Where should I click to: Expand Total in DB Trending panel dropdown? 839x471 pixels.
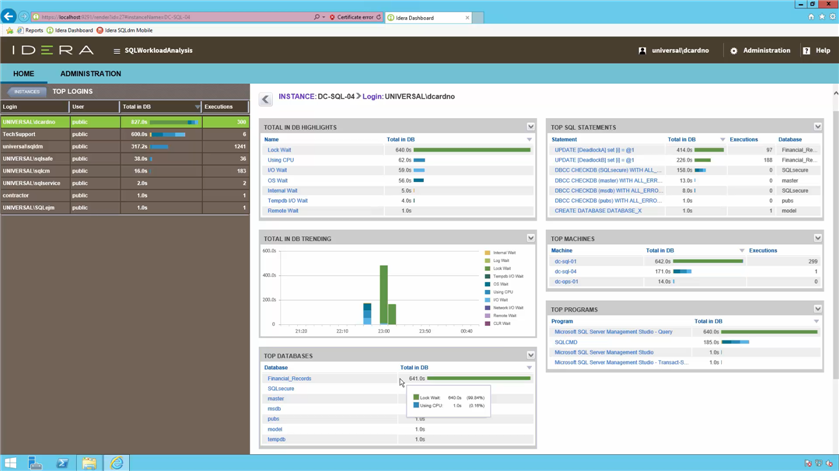(x=530, y=238)
